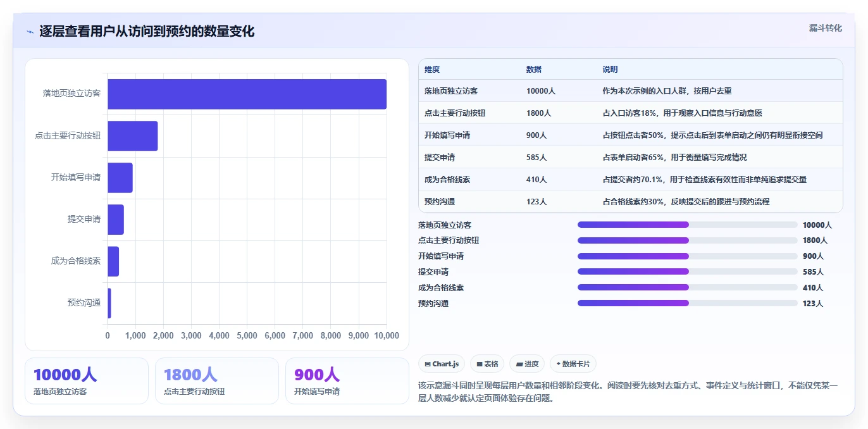The width and height of the screenshot is (868, 429).
Task: Click the 点击主要行动按钮 bar in the chart
Action: point(132,136)
